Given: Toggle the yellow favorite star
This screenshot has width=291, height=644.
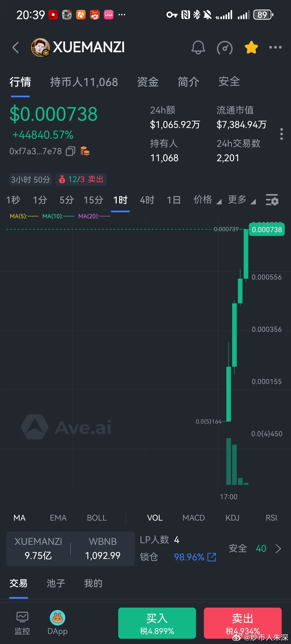Looking at the screenshot, I should coord(251,47).
